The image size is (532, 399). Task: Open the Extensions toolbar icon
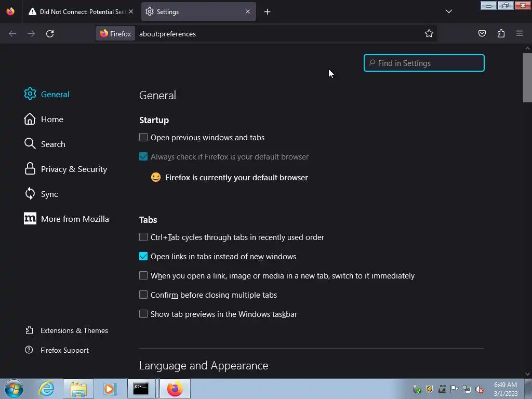501,33
